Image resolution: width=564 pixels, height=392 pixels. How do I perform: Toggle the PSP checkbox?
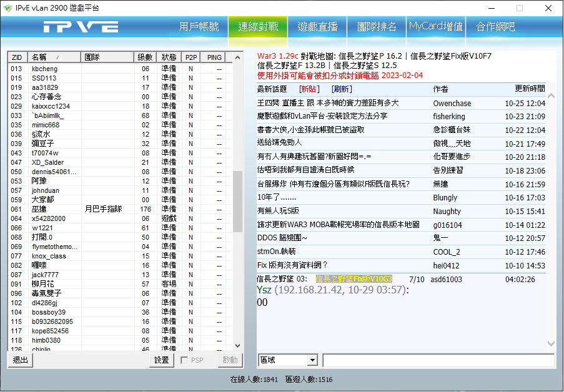tap(184, 360)
